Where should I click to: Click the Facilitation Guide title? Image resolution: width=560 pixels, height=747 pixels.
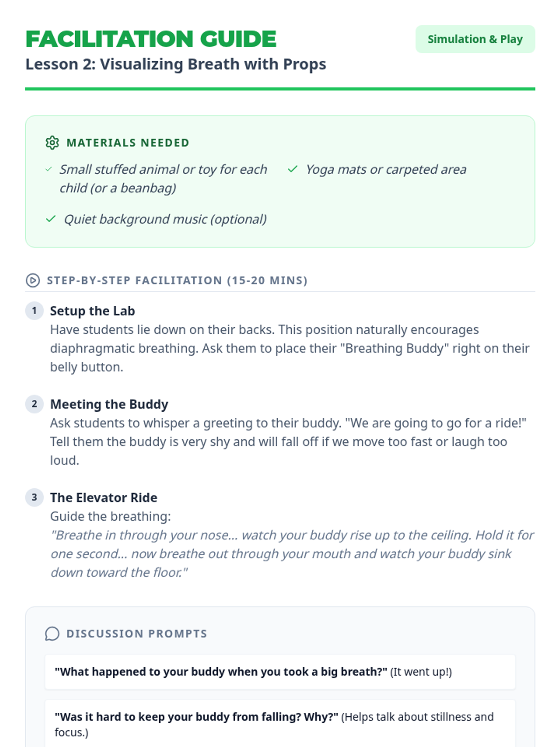point(151,39)
